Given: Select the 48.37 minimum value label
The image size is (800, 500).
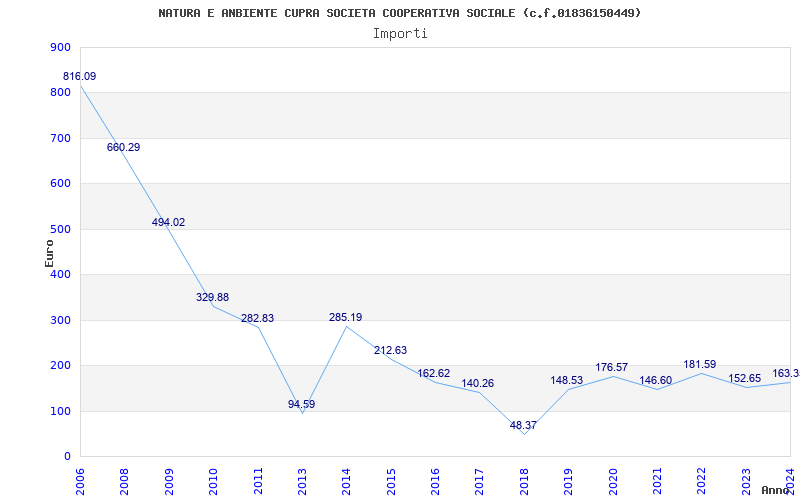Looking at the screenshot, I should click(523, 426).
